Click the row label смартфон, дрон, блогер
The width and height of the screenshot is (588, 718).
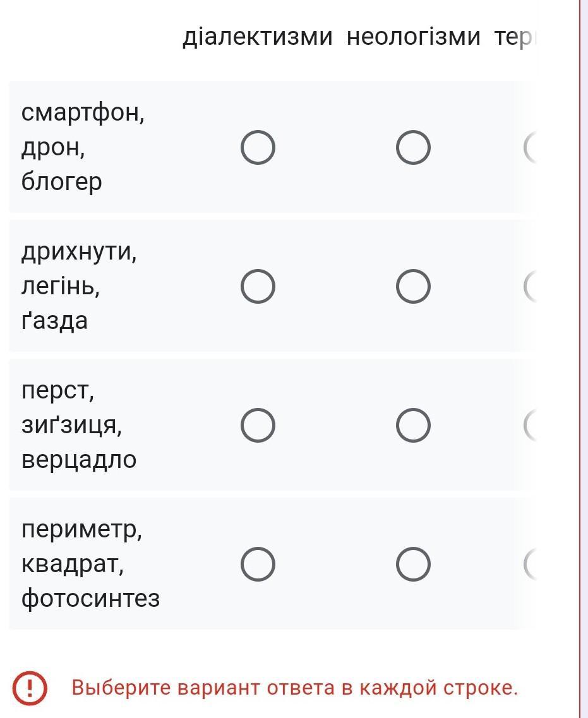83,148
